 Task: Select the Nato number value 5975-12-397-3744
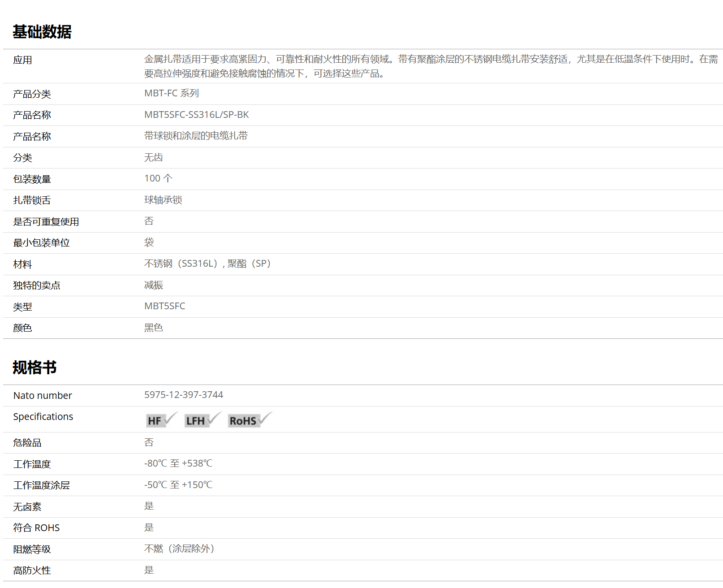click(183, 395)
